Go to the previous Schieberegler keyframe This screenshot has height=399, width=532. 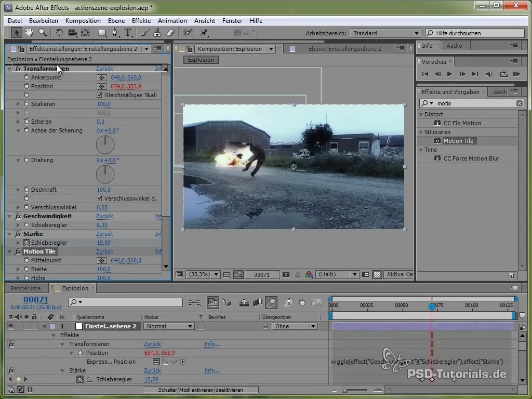click(10, 379)
